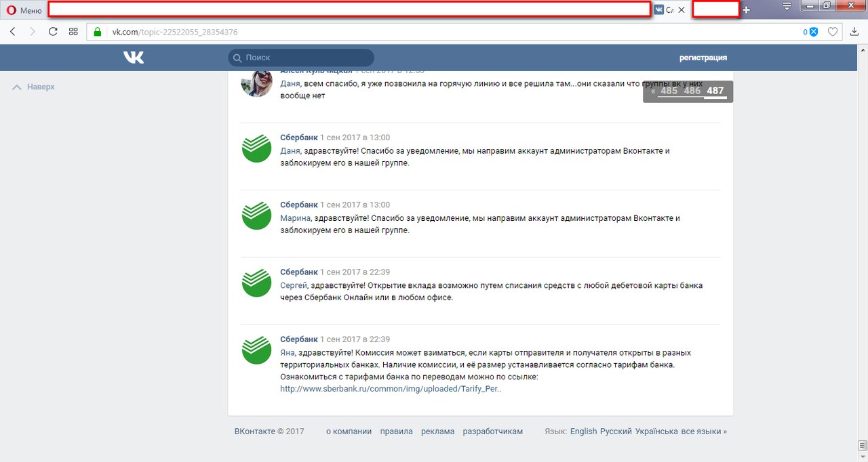
Task: Click the регистрация link
Action: coord(703,58)
